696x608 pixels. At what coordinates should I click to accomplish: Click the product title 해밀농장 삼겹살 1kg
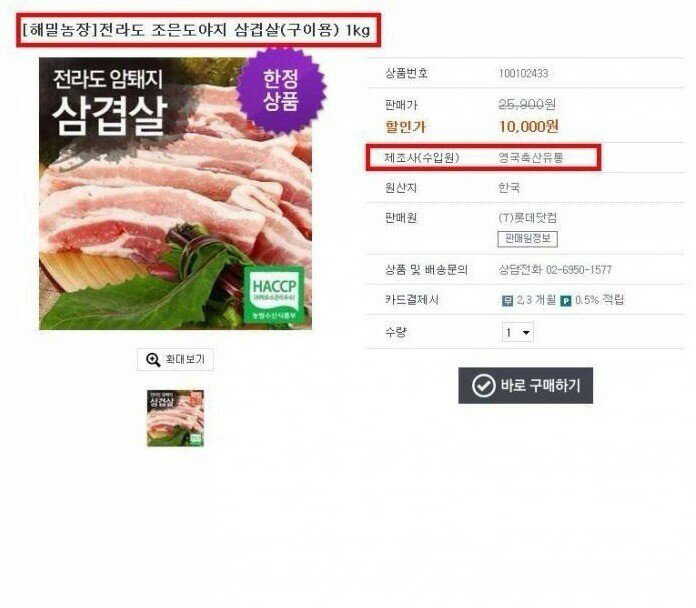(x=196, y=30)
